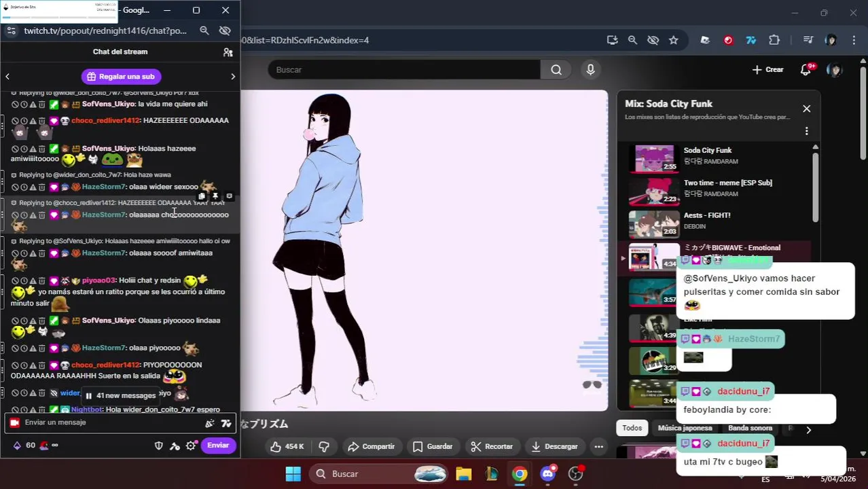Open YouTube Crear menu

pyautogui.click(x=767, y=70)
